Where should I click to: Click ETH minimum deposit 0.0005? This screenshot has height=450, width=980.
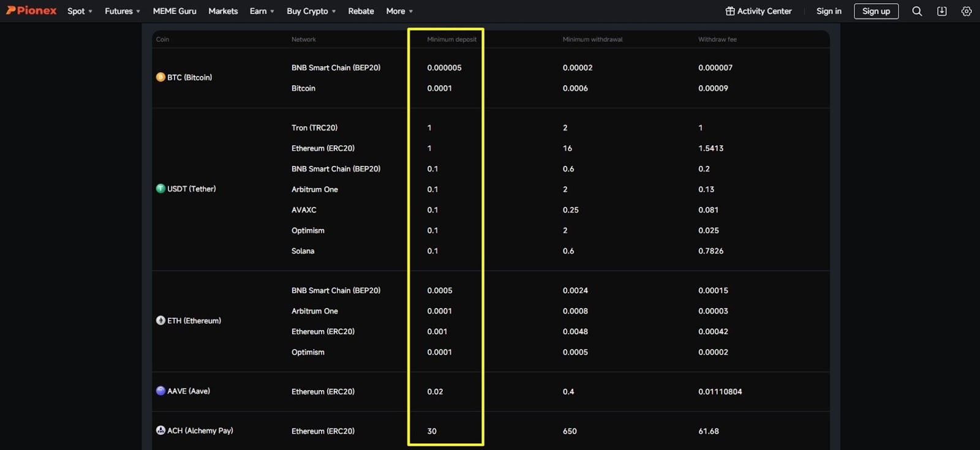click(x=439, y=290)
